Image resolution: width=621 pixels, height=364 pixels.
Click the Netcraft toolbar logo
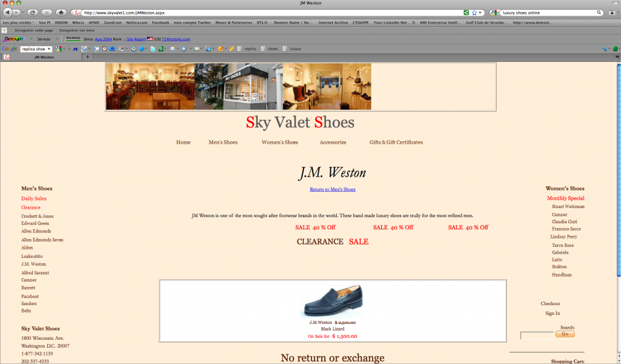click(13, 39)
